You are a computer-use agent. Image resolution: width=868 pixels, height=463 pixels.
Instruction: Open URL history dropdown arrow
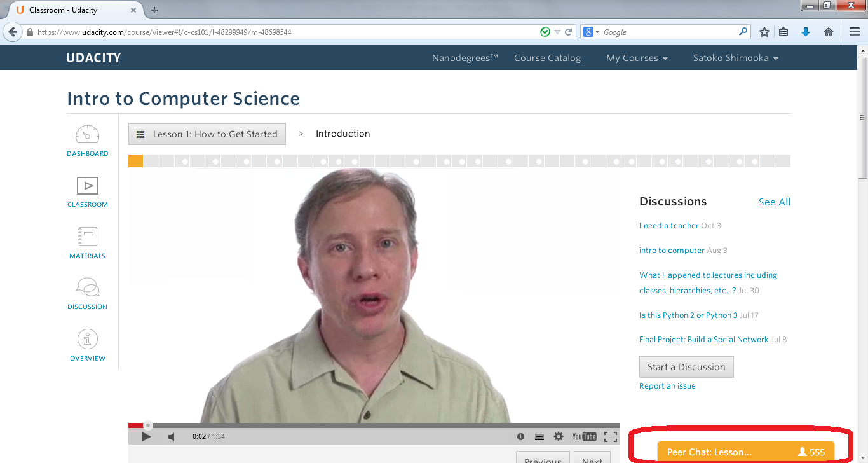(557, 32)
